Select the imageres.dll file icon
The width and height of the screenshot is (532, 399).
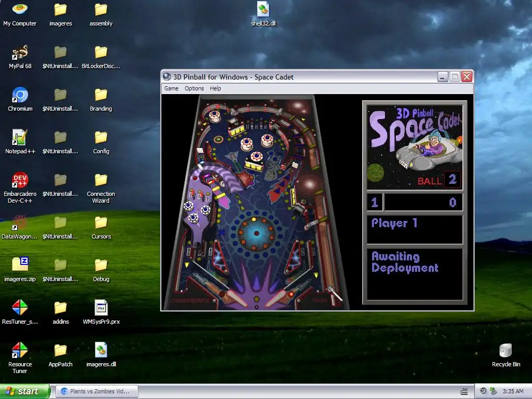[101, 355]
